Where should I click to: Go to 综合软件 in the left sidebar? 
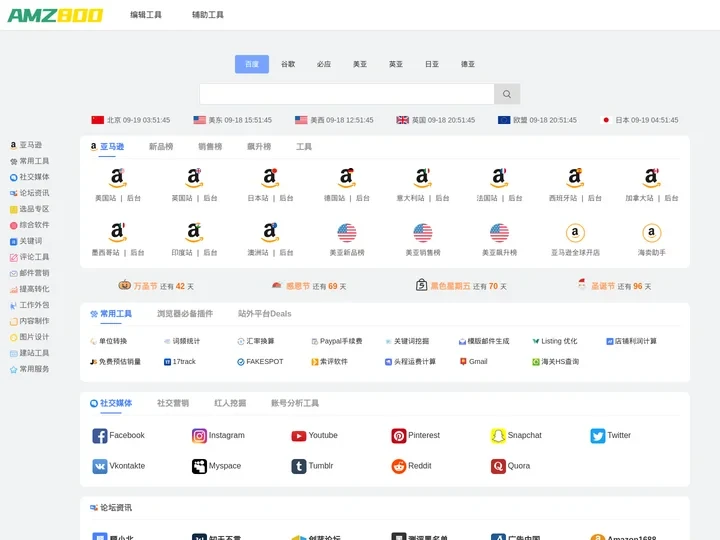point(29,225)
